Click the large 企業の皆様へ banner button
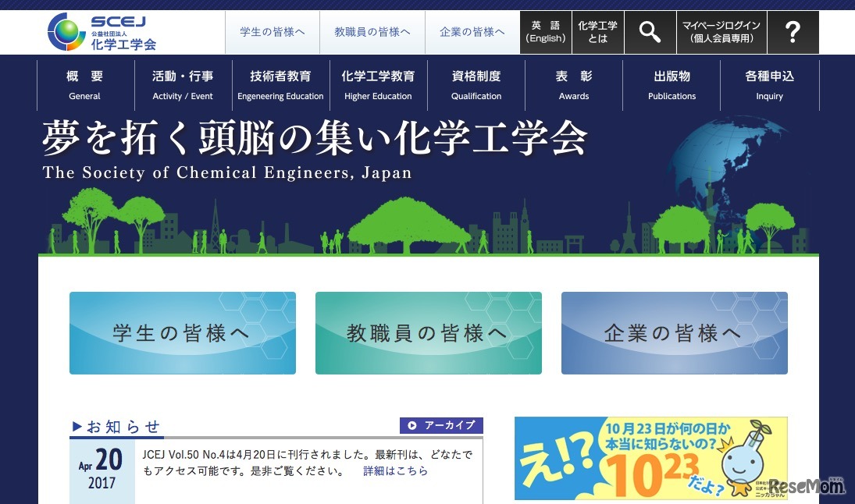Screen dimensions: 855x504 tap(675, 333)
